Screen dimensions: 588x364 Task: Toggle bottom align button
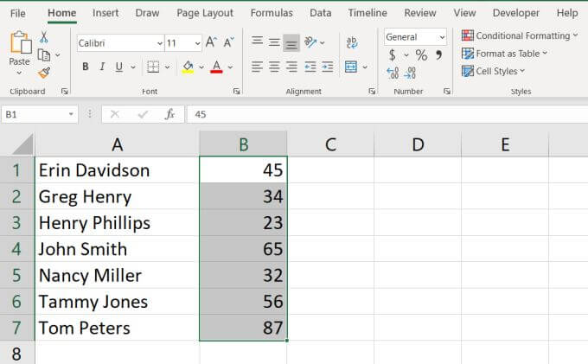click(x=291, y=43)
